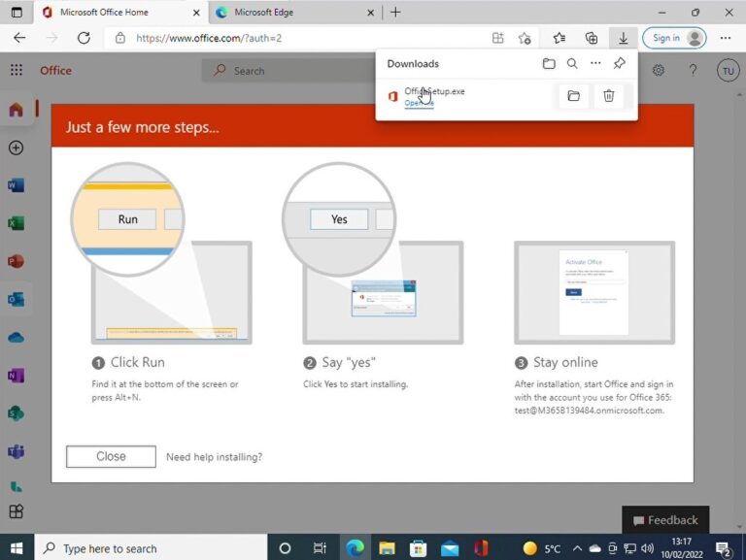Open the TU account avatar
The height and width of the screenshot is (560, 746).
[x=728, y=71]
